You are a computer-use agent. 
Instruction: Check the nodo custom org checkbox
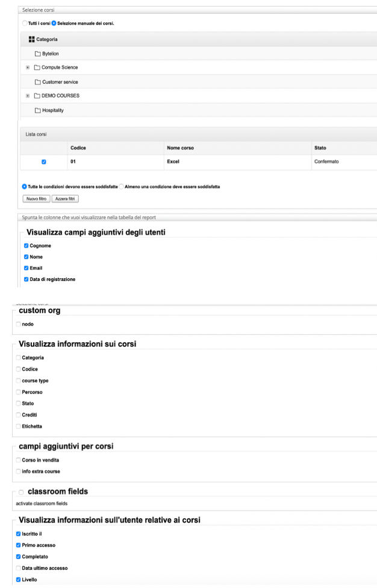18,324
